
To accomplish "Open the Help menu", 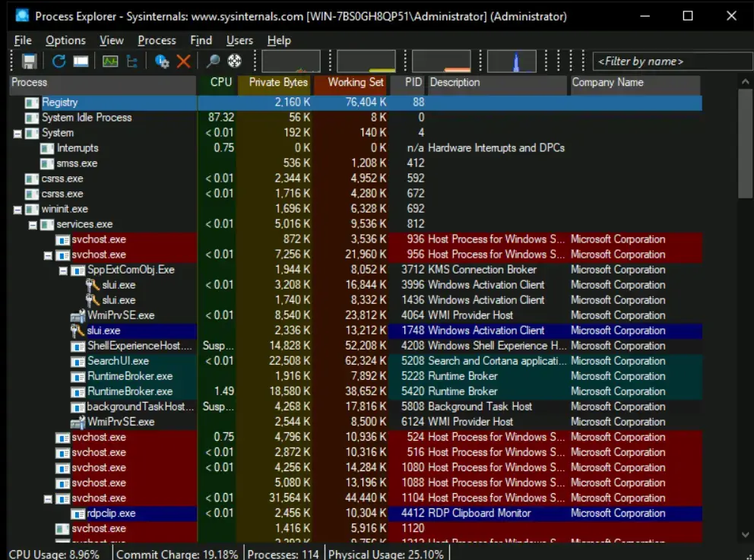I will (x=279, y=40).
